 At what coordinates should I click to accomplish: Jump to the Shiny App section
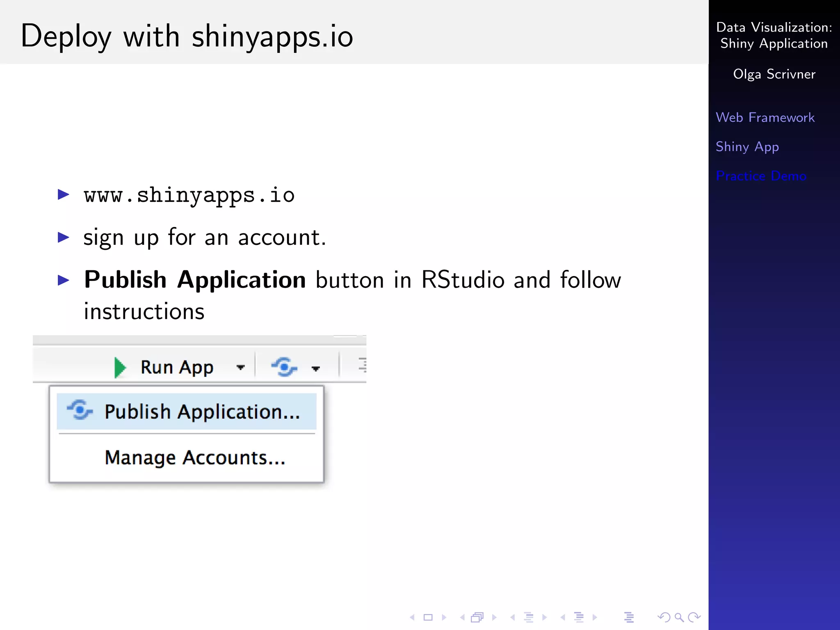[x=747, y=147]
